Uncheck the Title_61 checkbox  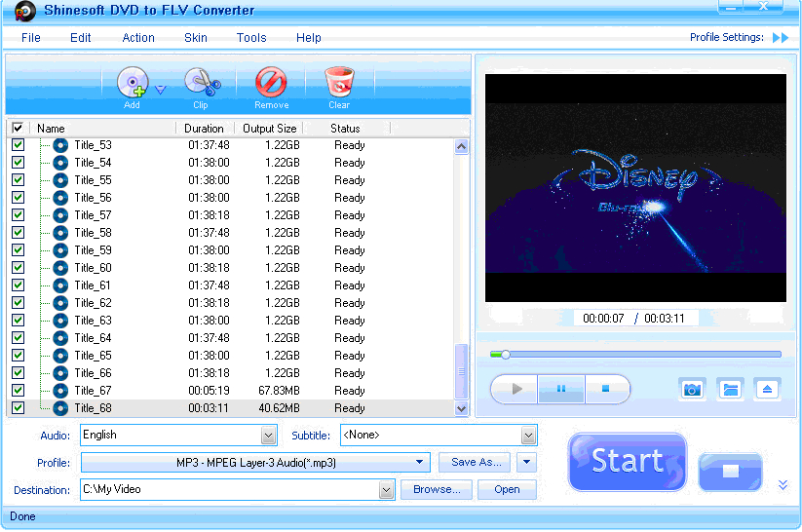[x=18, y=285]
